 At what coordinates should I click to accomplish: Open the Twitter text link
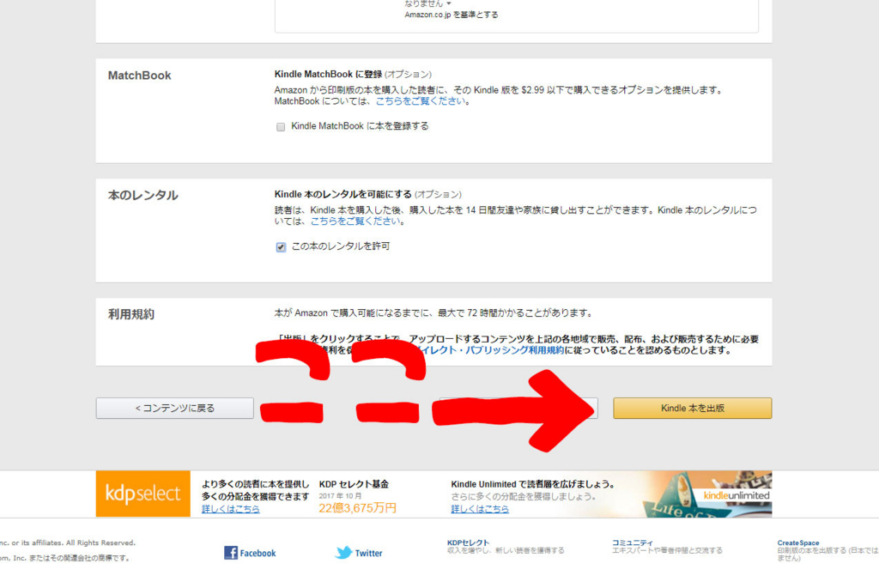(368, 554)
